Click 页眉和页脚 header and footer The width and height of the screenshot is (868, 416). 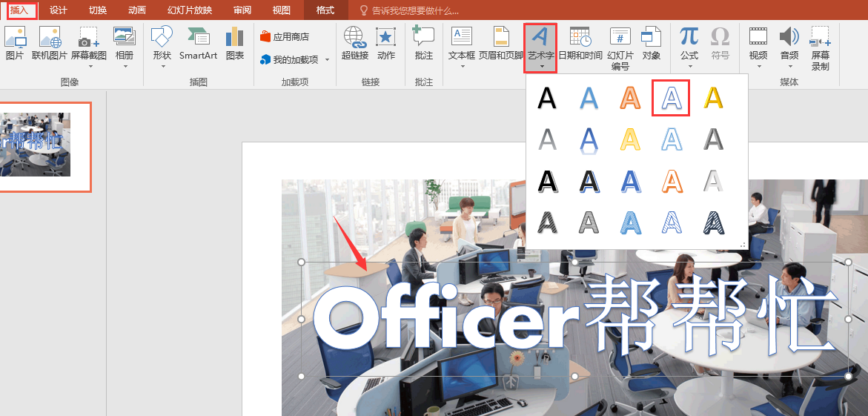501,43
